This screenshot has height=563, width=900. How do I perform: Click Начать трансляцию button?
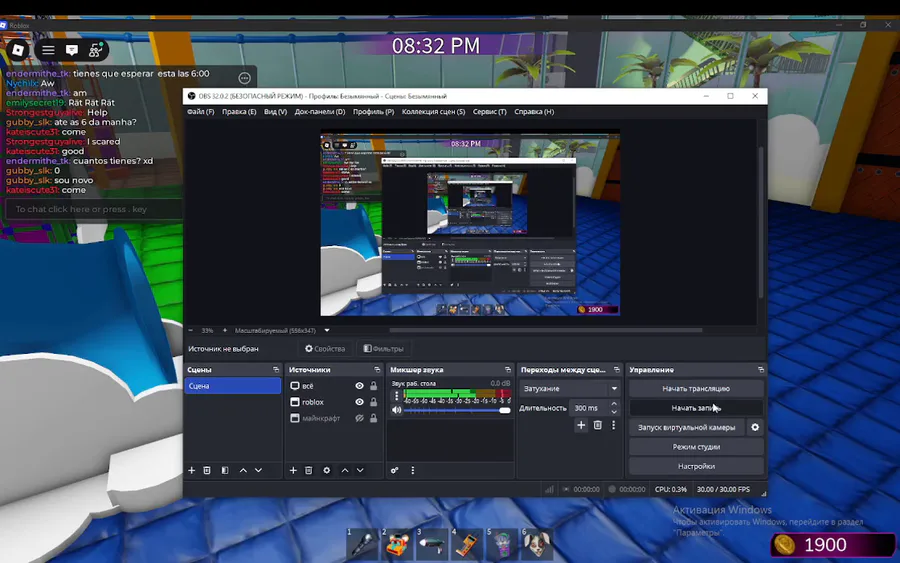point(696,389)
